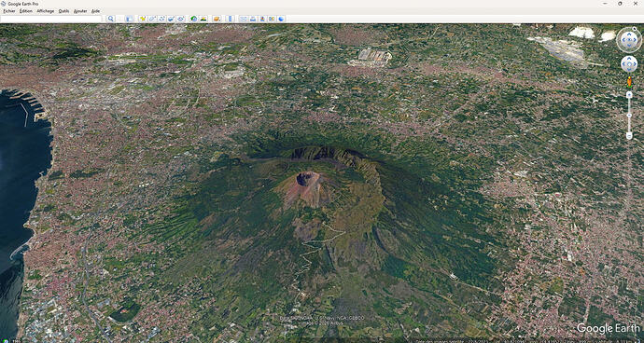644x343 pixels.
Task: Click the magnifier search button
Action: pyautogui.click(x=110, y=19)
